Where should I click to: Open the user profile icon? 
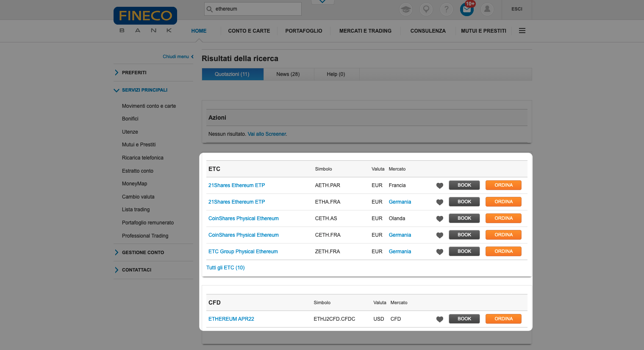487,9
